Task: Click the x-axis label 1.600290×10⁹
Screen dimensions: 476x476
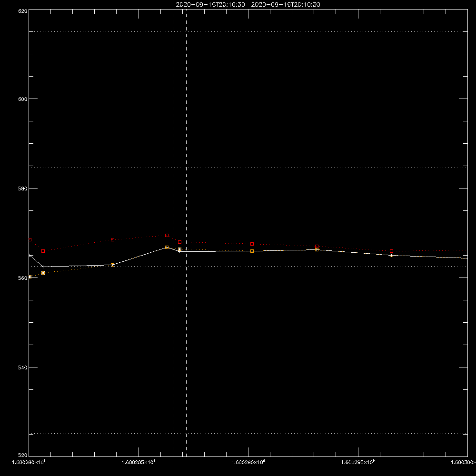Action: point(248,462)
